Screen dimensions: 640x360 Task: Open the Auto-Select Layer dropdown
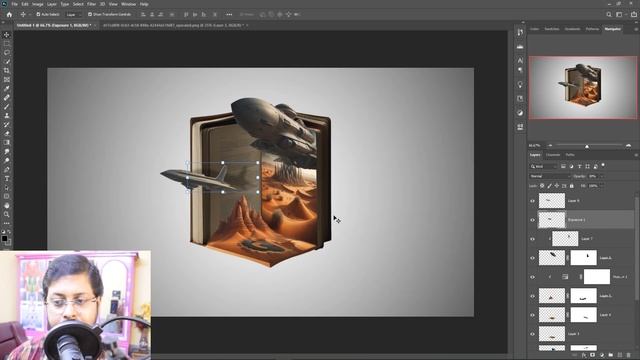pyautogui.click(x=73, y=14)
